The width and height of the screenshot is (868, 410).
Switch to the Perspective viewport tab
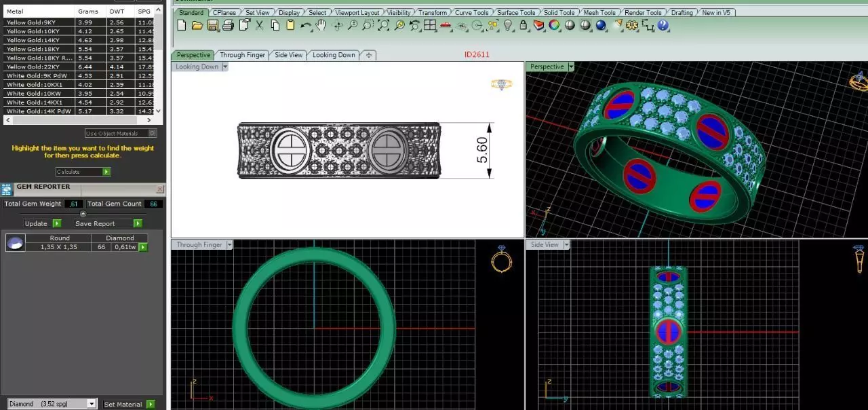pyautogui.click(x=193, y=55)
